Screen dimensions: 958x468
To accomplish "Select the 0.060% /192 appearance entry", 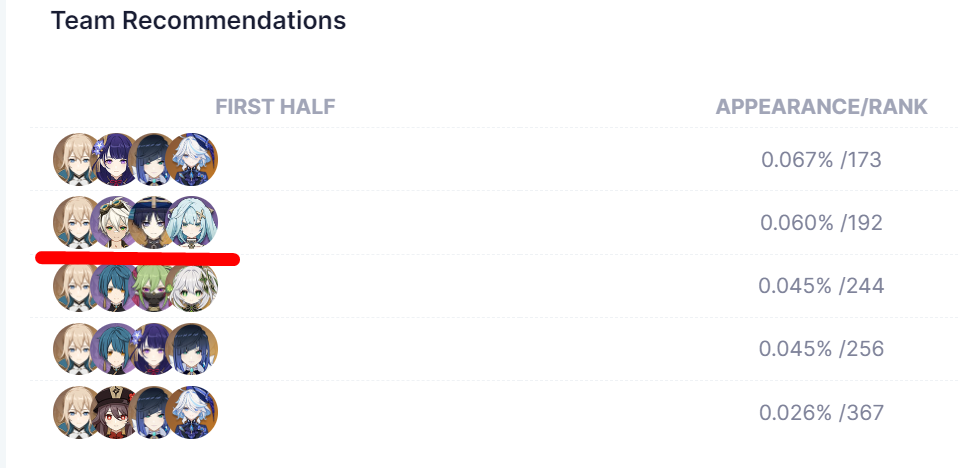I will 821,223.
